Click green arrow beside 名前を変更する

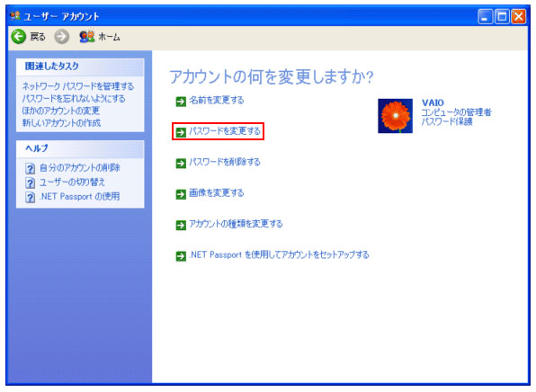click(181, 102)
